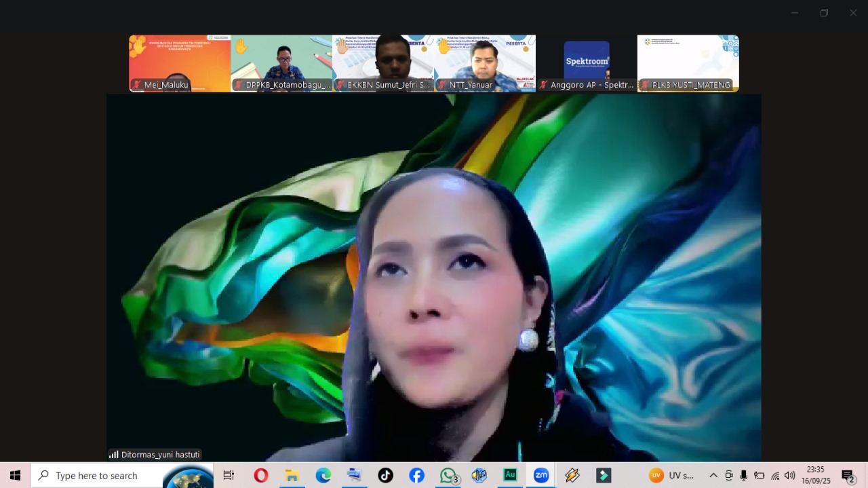Open Task View from the taskbar
The image size is (868, 488).
pyautogui.click(x=229, y=476)
